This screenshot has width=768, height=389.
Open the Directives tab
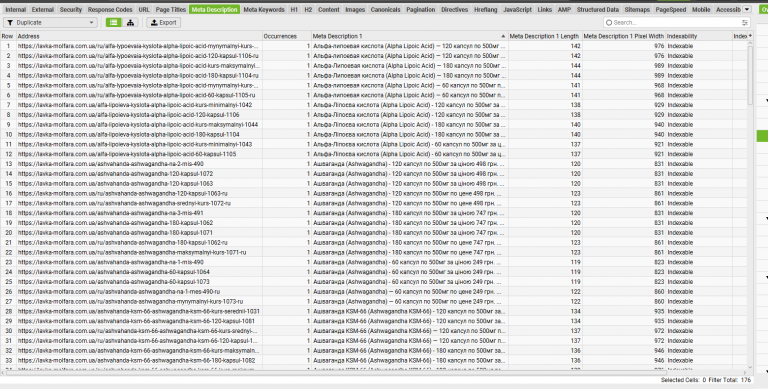point(454,9)
